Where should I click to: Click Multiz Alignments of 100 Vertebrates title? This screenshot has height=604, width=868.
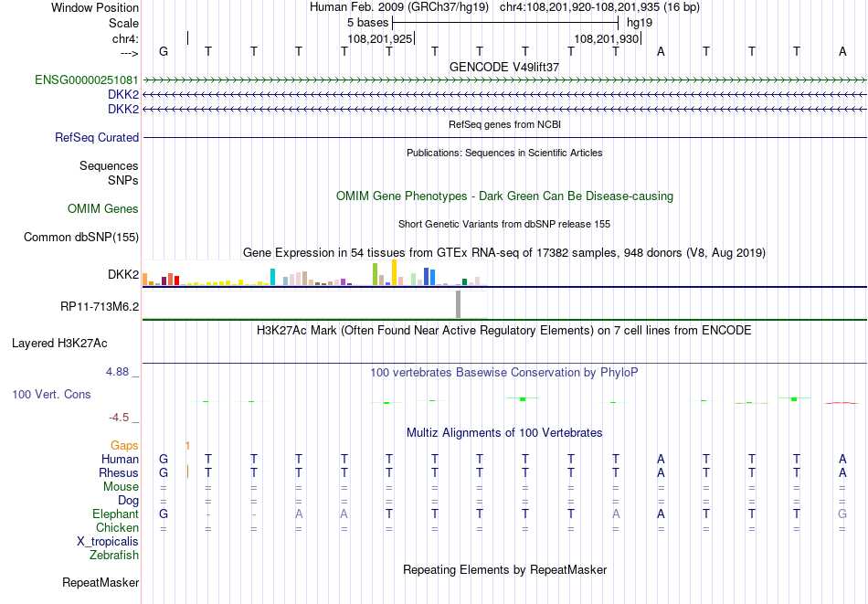(504, 432)
